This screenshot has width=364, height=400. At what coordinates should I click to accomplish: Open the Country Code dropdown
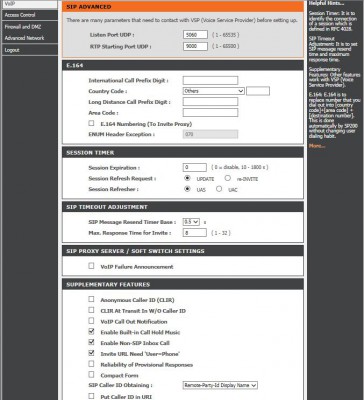214,91
